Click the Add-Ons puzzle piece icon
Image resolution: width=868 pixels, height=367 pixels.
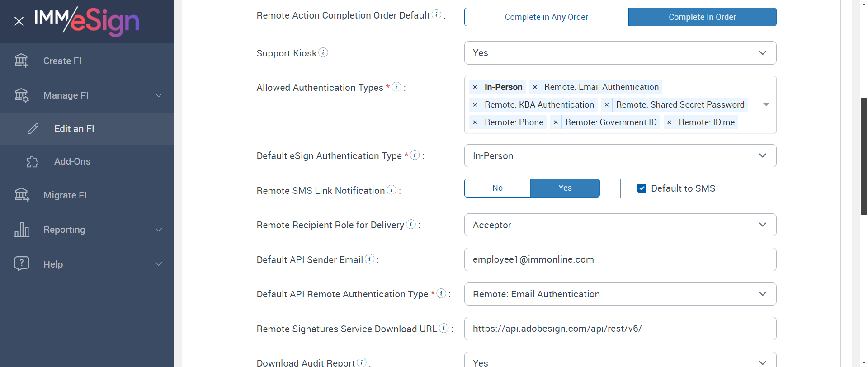pos(33,161)
